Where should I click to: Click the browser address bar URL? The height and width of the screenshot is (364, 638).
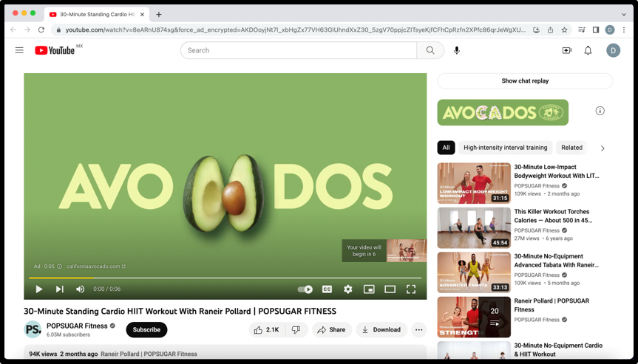pos(296,30)
